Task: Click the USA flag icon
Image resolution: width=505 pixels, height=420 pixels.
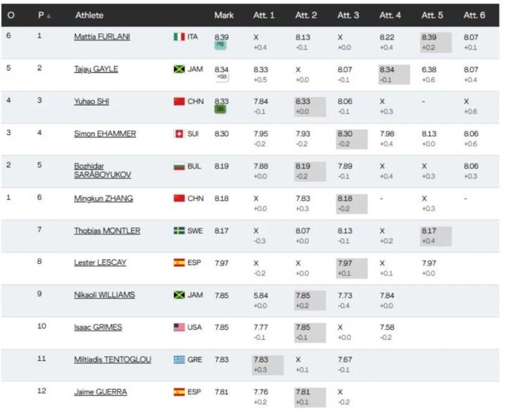Action: (179, 328)
